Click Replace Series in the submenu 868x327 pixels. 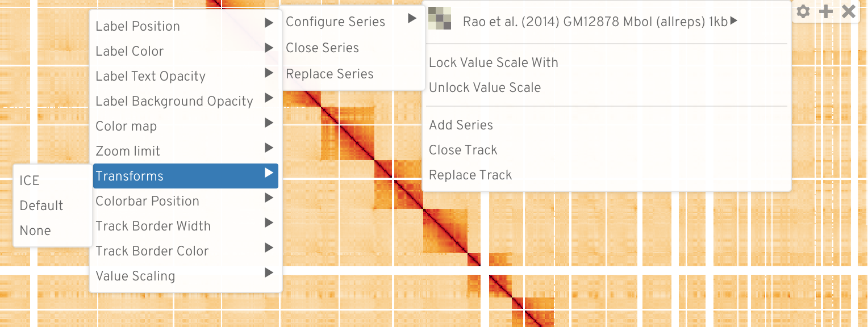point(329,74)
